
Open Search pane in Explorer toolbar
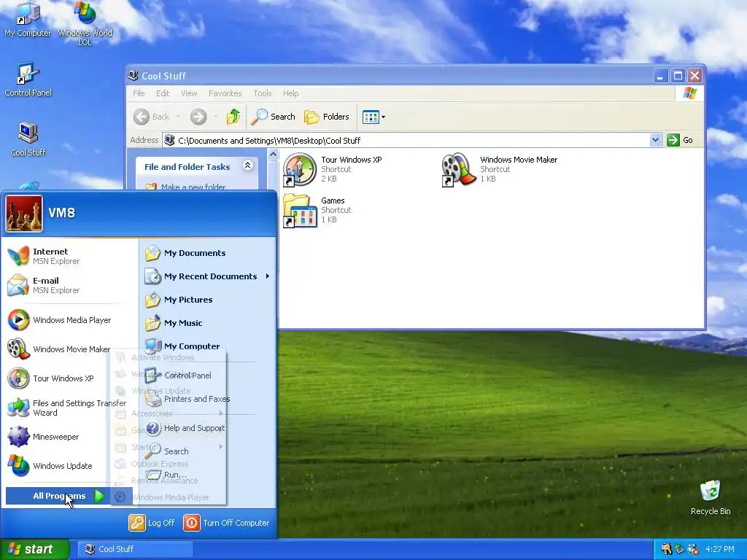click(x=274, y=117)
